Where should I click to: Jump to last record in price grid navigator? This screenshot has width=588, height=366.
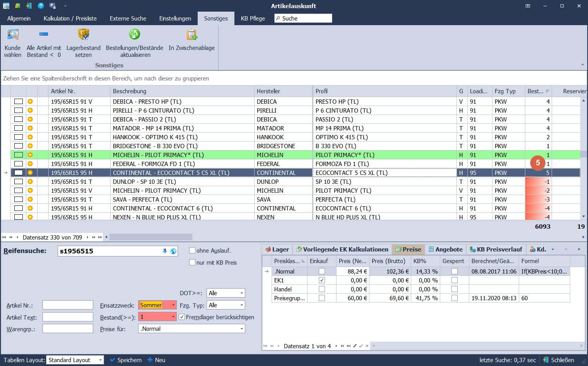tap(349, 346)
